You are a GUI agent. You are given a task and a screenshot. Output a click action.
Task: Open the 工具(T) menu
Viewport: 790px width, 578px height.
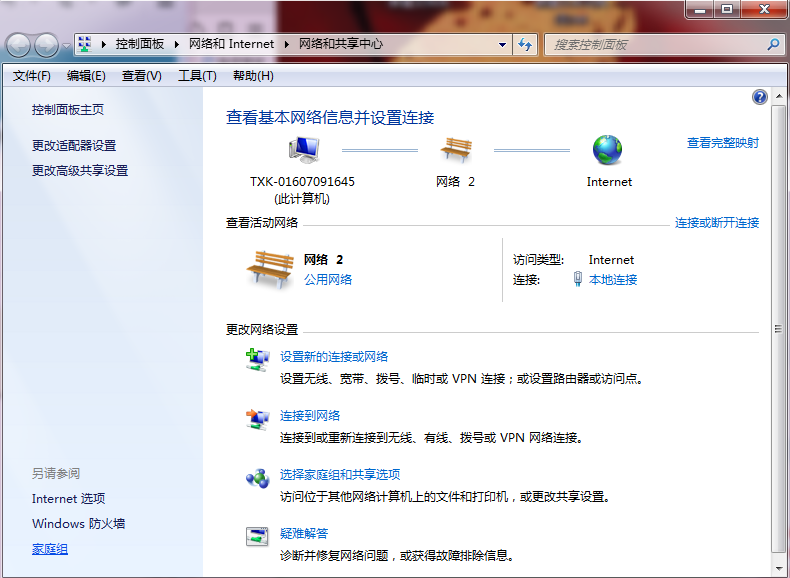(x=197, y=76)
